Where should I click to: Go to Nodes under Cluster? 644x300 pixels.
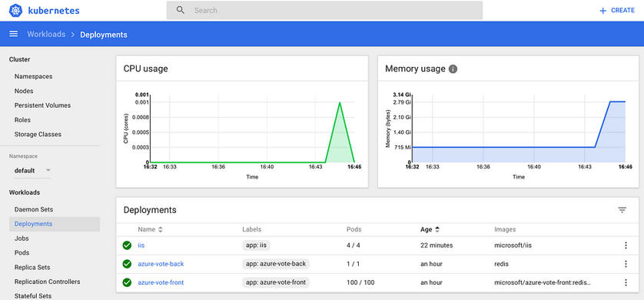[24, 91]
